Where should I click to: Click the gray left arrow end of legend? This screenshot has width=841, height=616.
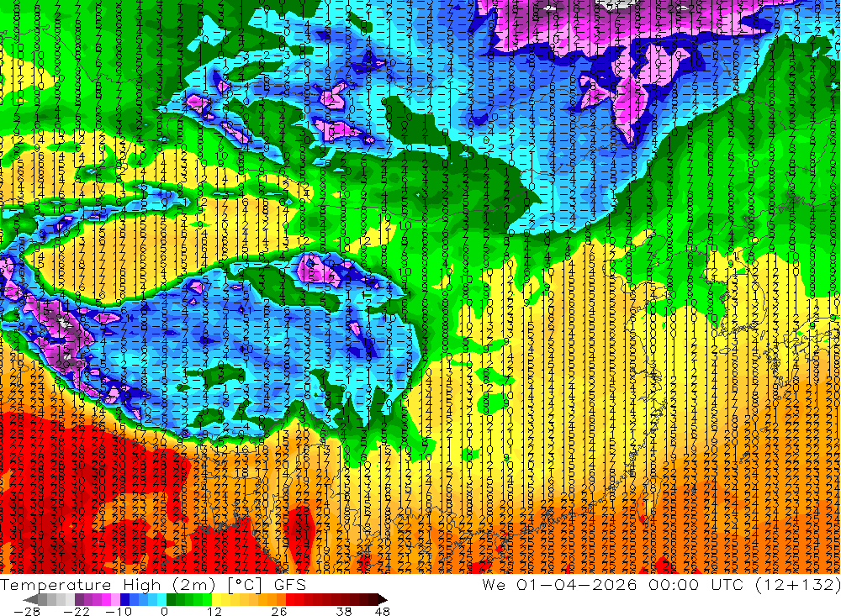pyautogui.click(x=30, y=599)
